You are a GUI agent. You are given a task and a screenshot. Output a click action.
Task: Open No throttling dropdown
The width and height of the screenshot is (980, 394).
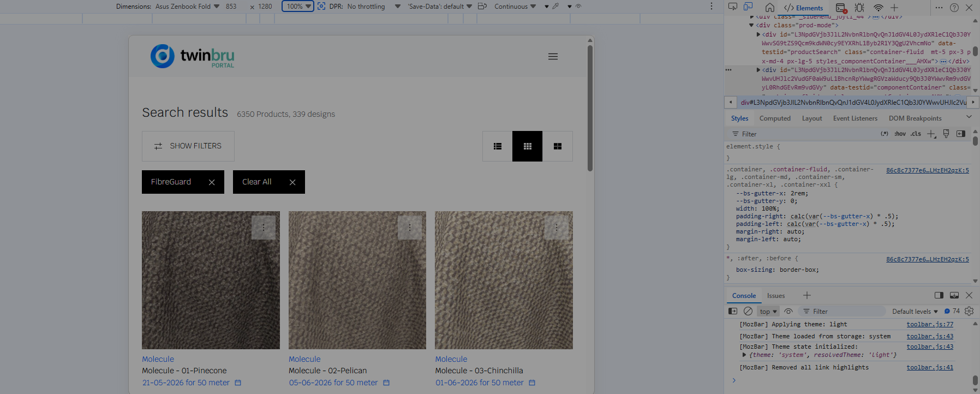point(374,7)
